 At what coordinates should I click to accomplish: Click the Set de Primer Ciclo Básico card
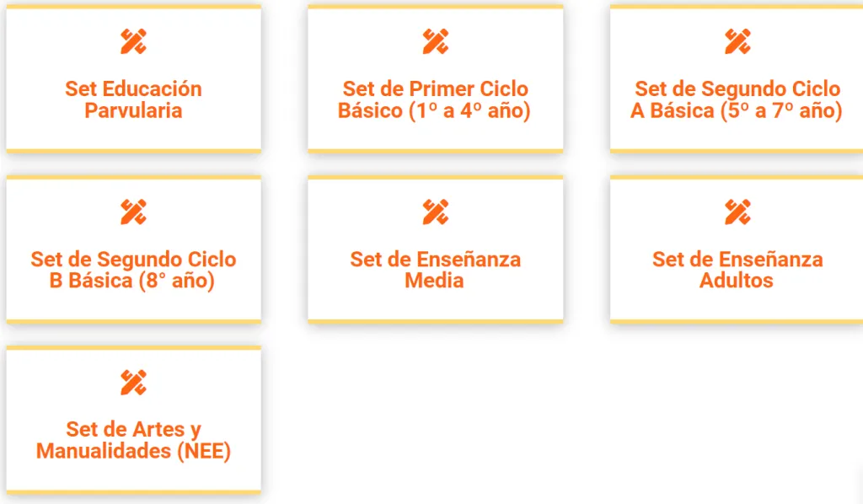435,78
